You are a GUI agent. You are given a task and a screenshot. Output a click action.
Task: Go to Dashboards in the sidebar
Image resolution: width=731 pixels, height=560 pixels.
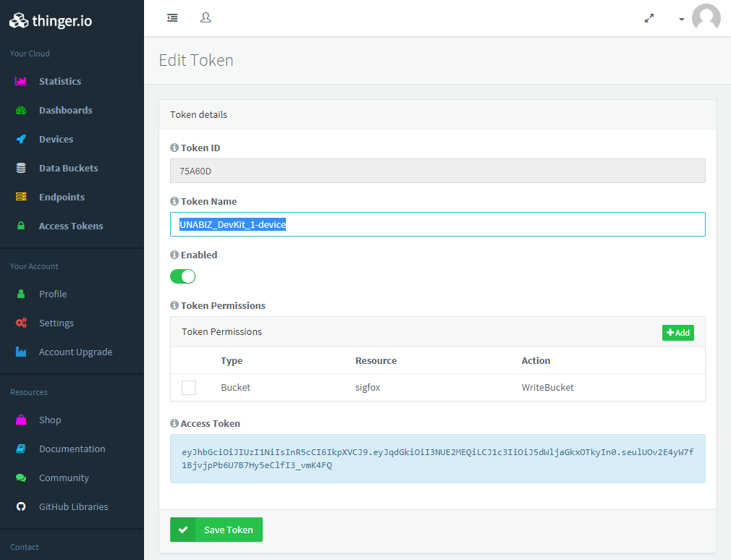pyautogui.click(x=66, y=111)
